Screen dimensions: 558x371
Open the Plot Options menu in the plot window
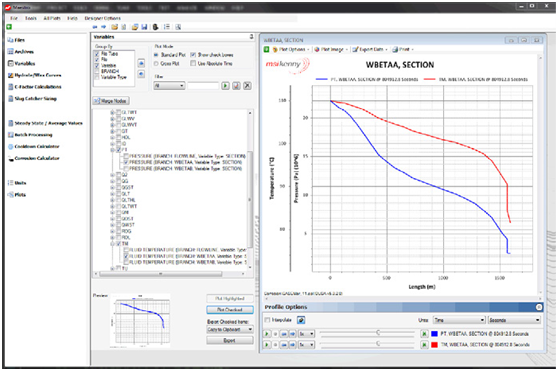[291, 49]
